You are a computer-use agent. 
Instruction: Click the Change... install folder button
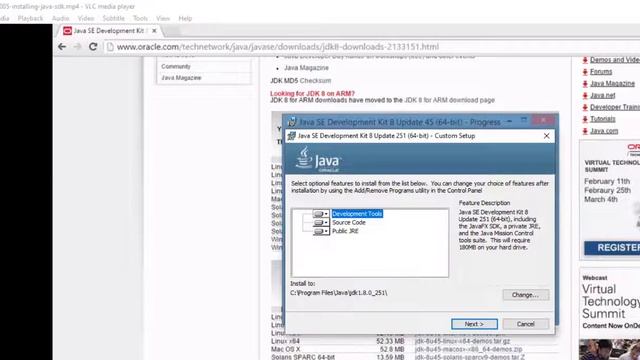526,295
